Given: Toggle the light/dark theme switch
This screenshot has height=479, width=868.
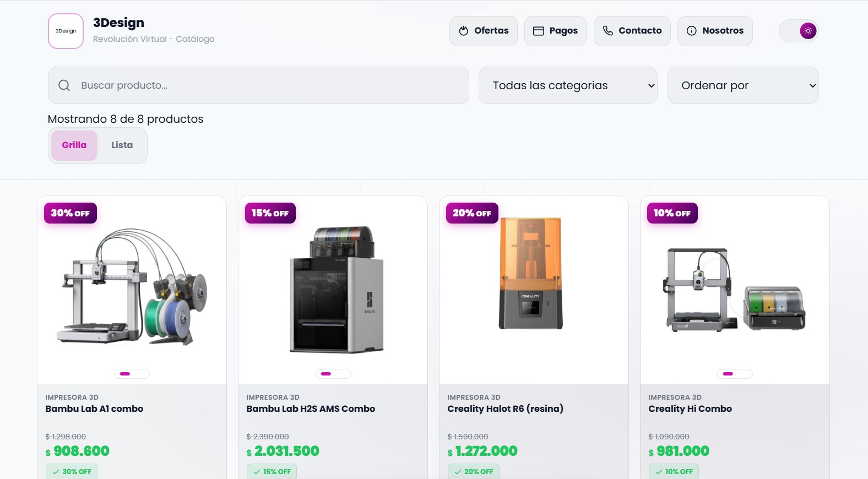Looking at the screenshot, I should click(x=799, y=31).
